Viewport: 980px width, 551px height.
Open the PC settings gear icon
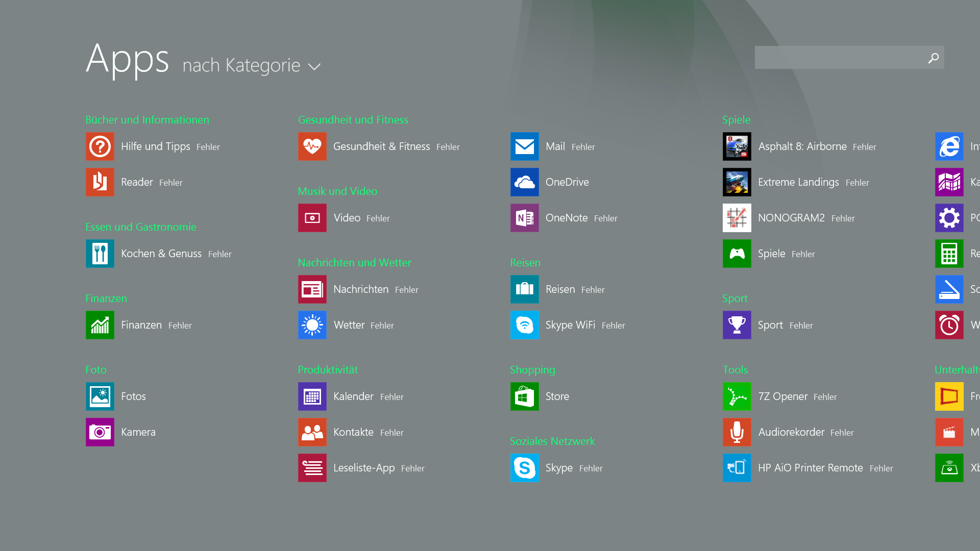(x=949, y=218)
